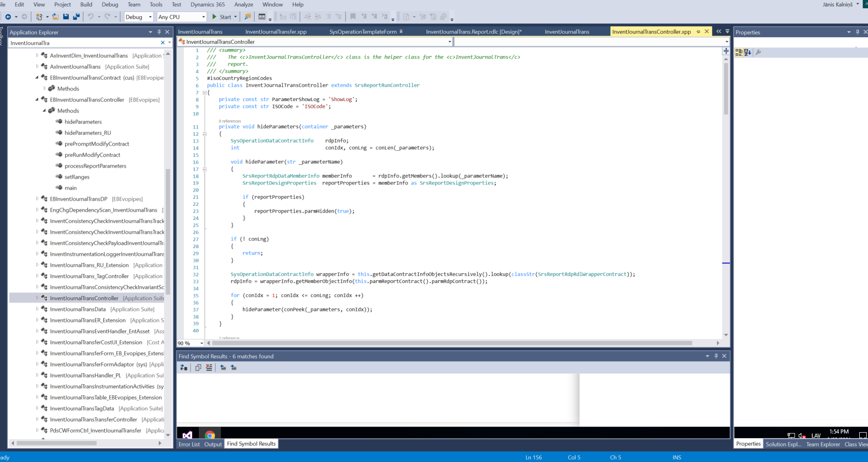
Task: Switch to the Output tab
Action: coord(213,444)
